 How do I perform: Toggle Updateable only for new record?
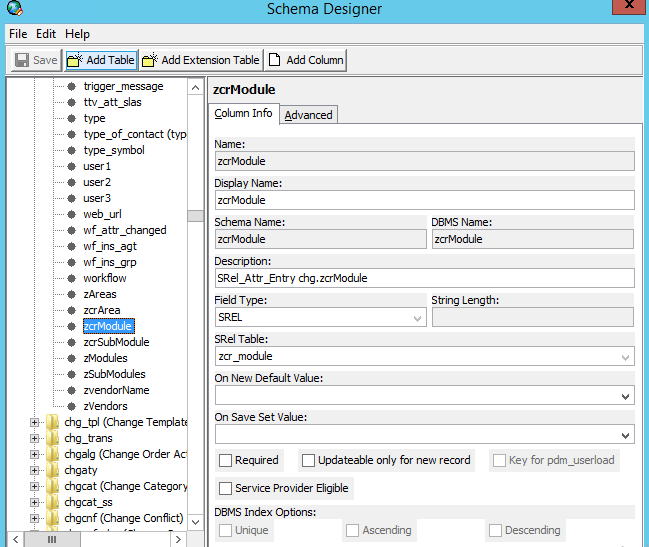click(308, 461)
